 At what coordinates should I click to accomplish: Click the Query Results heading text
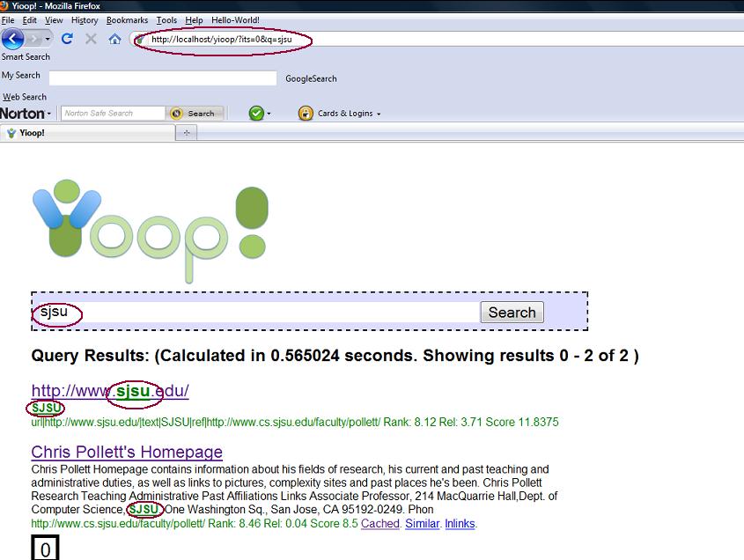point(335,356)
